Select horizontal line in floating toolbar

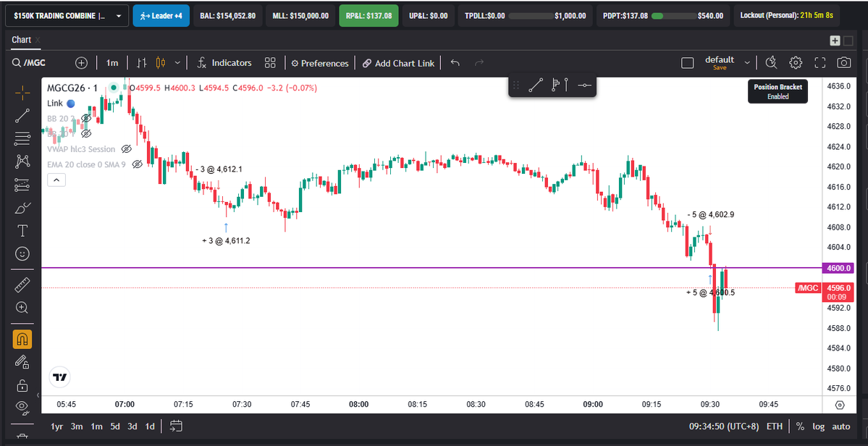[x=584, y=85]
